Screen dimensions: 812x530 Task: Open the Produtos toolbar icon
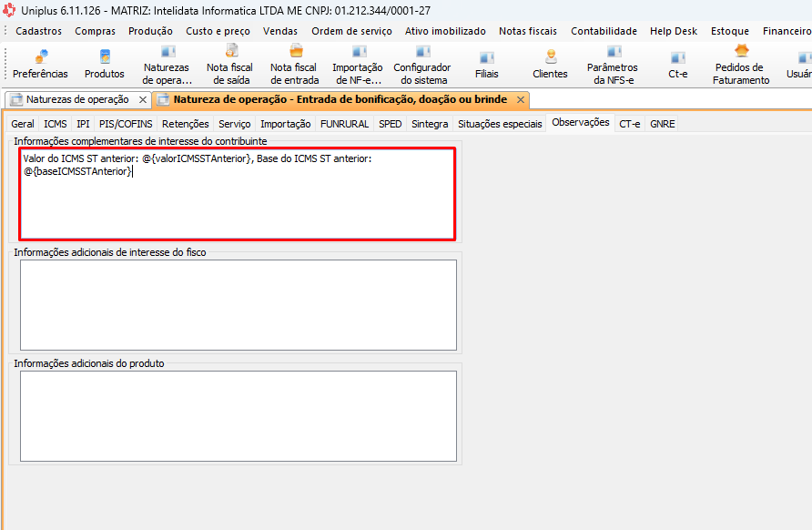[105, 65]
